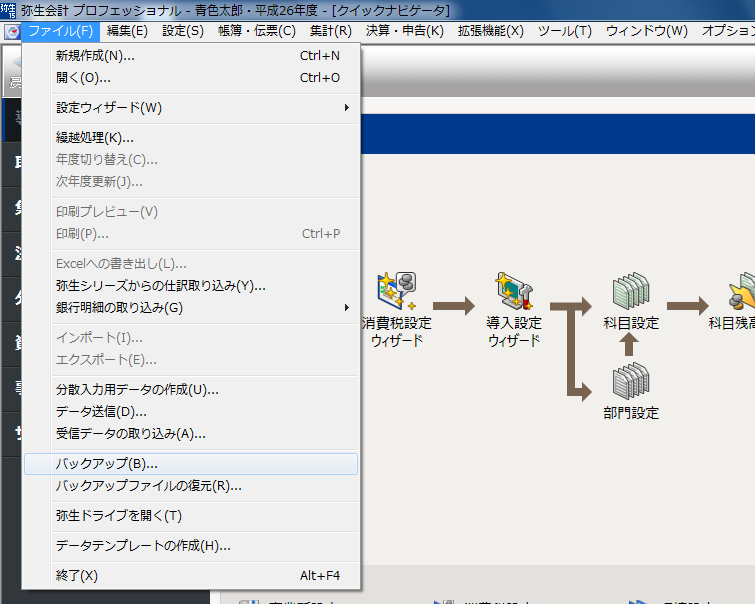Viewport: 755px width, 604px height.
Task: Open 弥生ドライブを開く menu item
Action: point(119,516)
